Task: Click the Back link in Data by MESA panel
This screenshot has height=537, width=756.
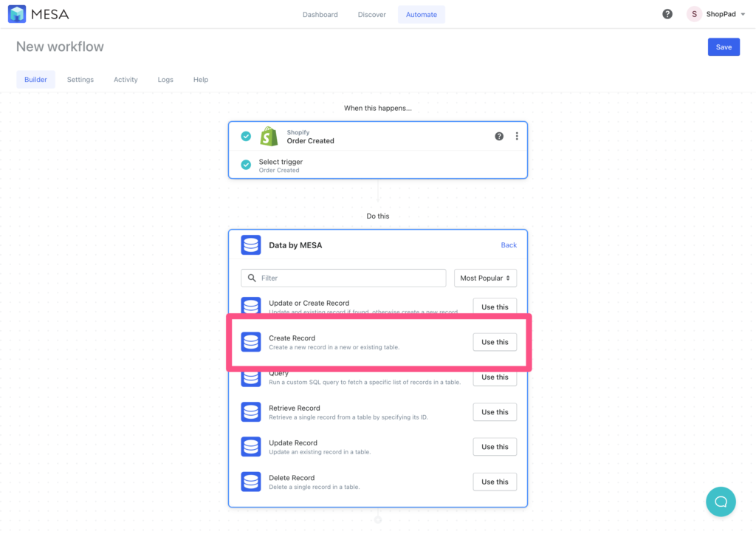Action: coord(509,244)
